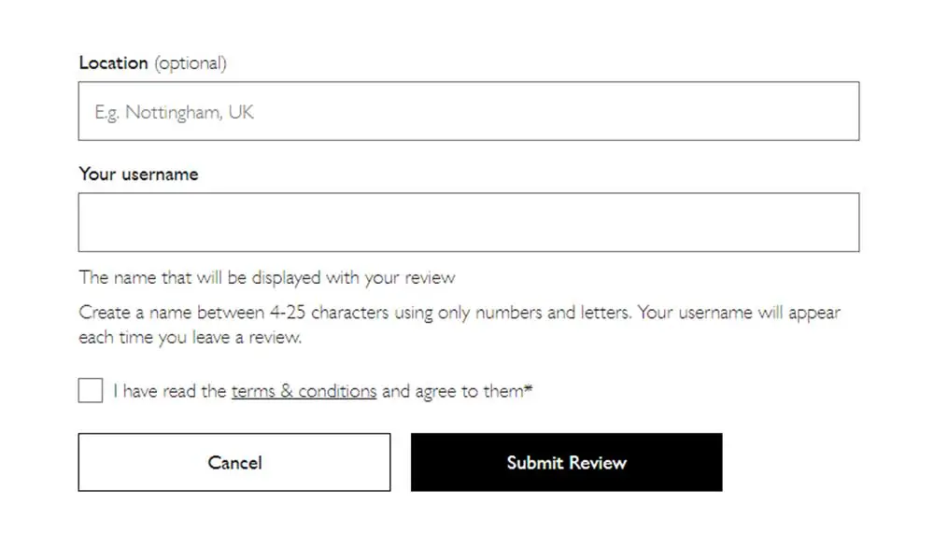Click 'Your username will appear' sentence

[739, 313]
